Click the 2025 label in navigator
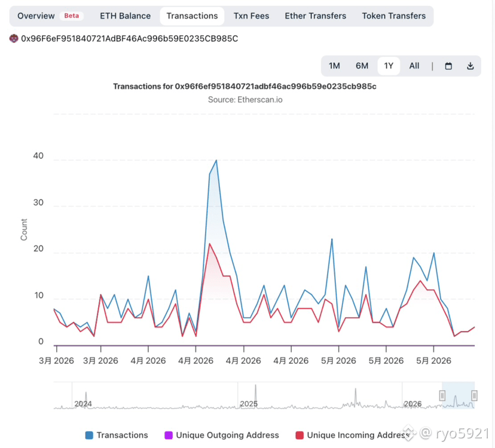 click(x=249, y=404)
